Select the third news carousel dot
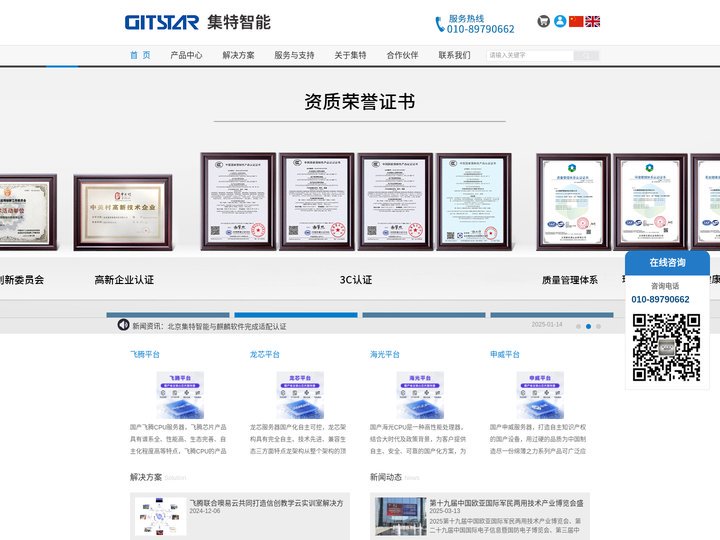 pos(598,326)
